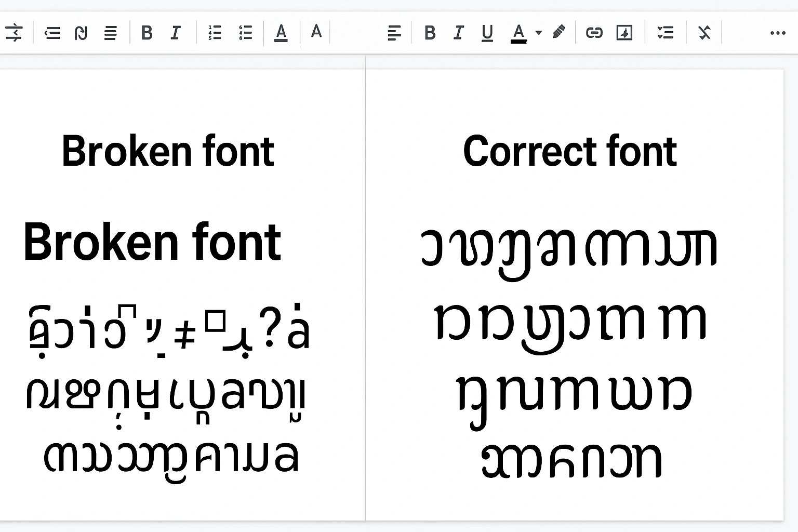798x532 pixels.
Task: Select the Correct font heading
Action: pos(569,152)
